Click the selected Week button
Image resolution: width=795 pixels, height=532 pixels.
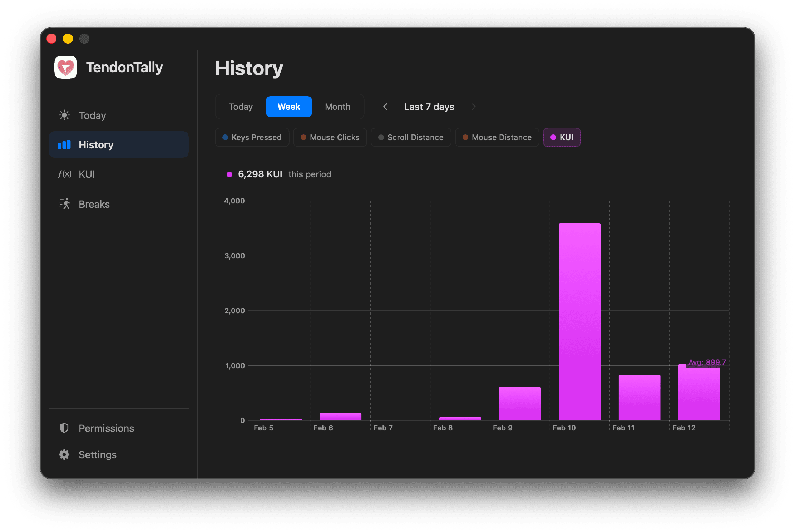point(288,107)
